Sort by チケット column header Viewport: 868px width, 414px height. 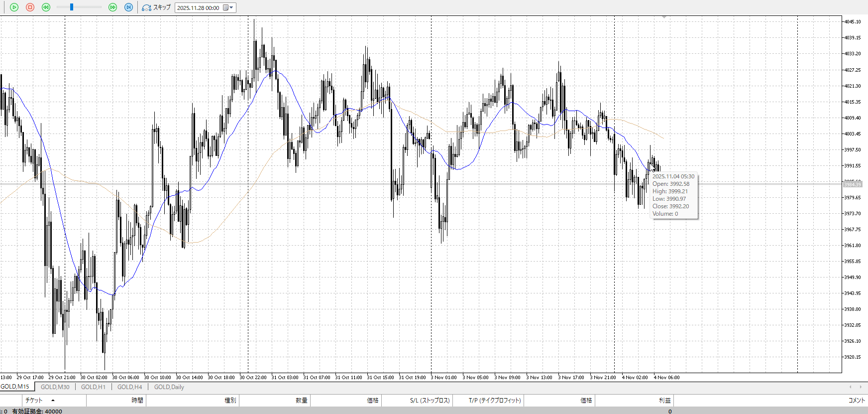34,401
